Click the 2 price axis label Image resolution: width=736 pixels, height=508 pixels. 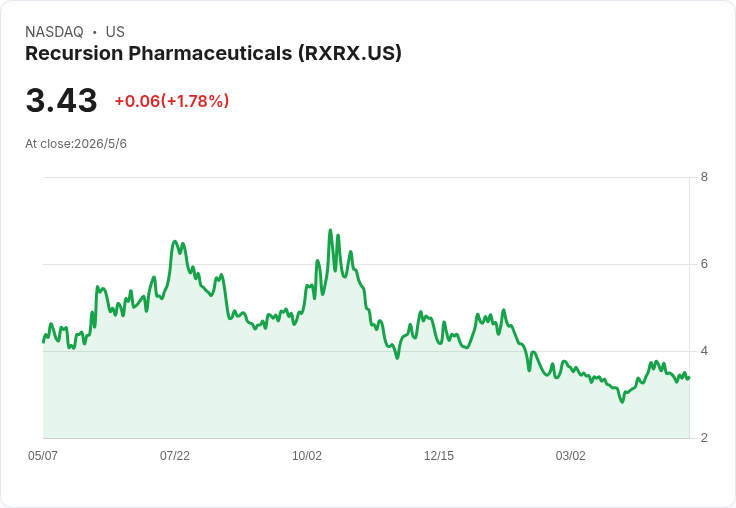704,438
